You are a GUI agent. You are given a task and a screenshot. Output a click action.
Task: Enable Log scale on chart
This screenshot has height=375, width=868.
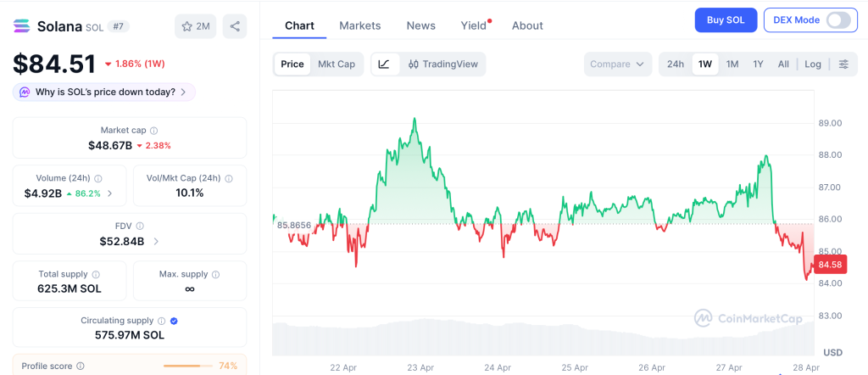812,64
